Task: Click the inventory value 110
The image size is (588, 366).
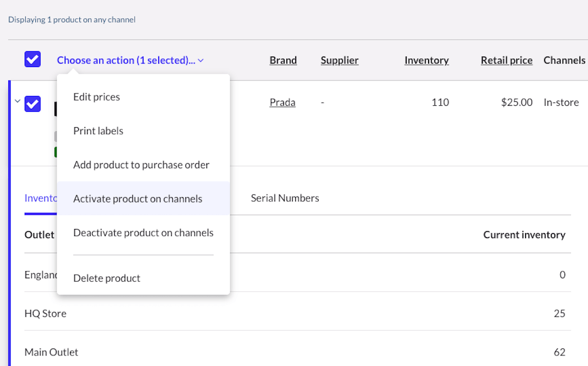Action: (x=440, y=102)
